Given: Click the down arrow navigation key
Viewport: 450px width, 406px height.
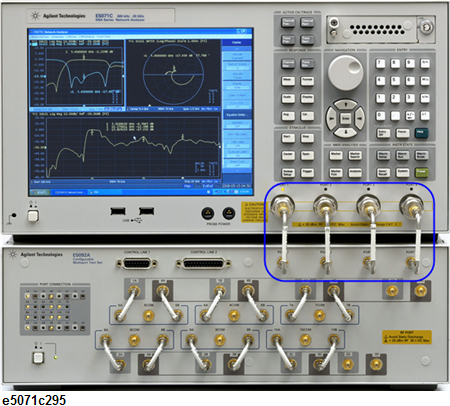Looking at the screenshot, I should coord(345,132).
